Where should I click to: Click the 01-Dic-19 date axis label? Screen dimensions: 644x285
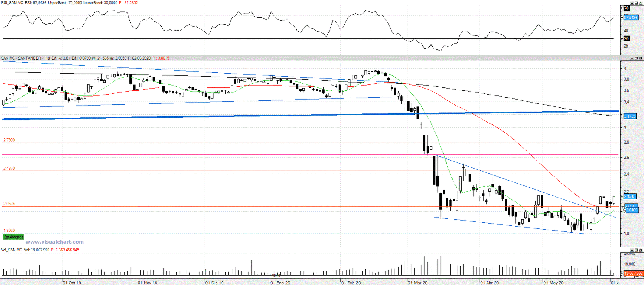point(214,282)
